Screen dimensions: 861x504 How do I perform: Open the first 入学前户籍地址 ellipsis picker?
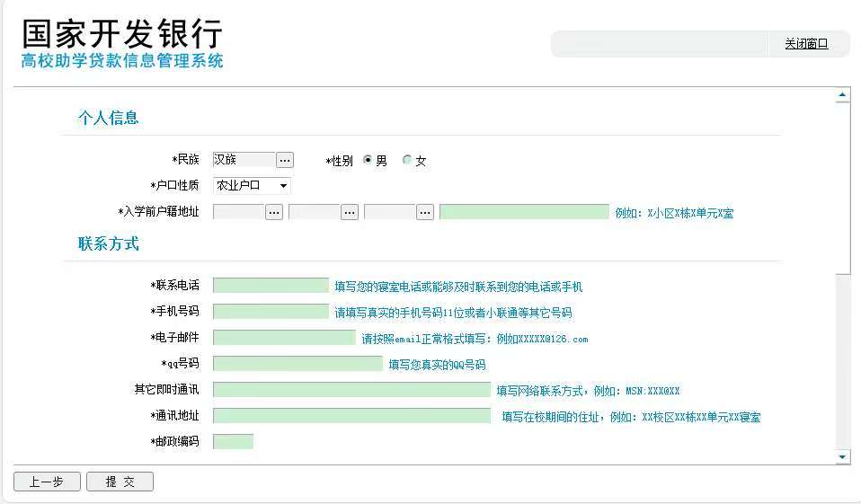(274, 212)
